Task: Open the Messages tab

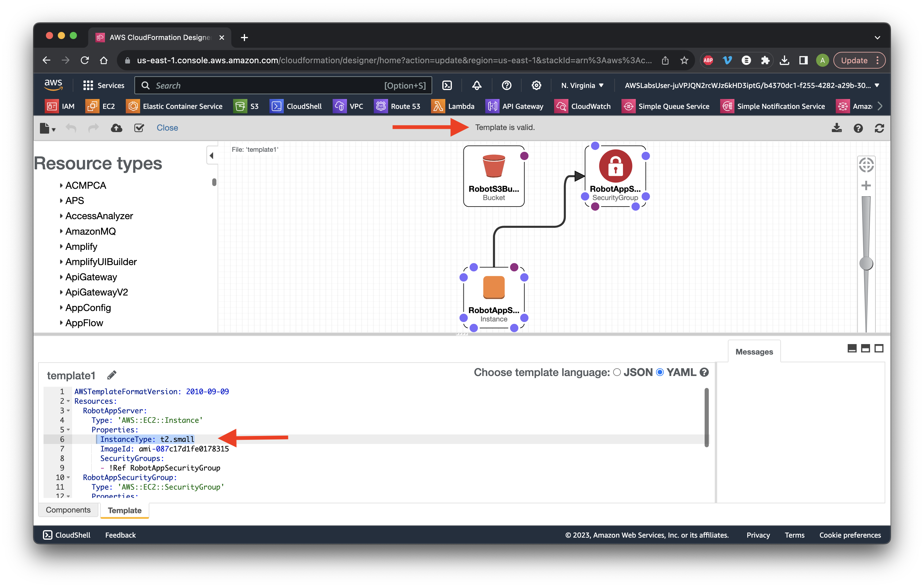Action: [754, 352]
